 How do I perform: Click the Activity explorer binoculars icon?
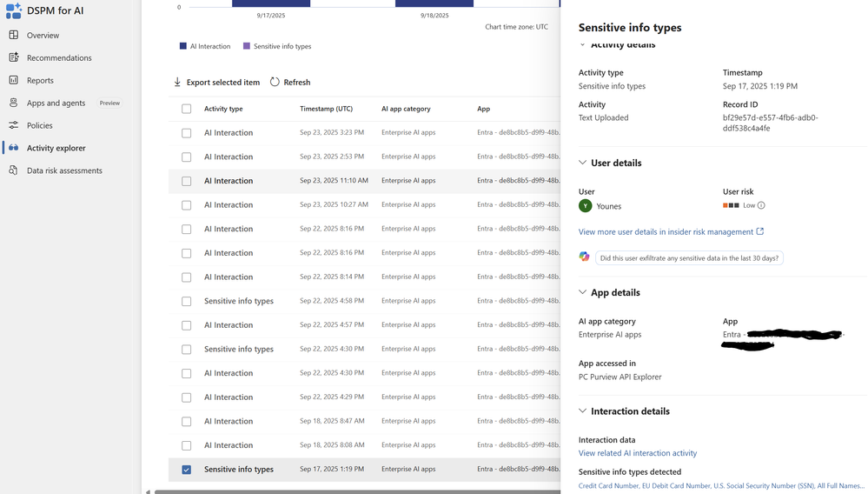[x=13, y=148]
